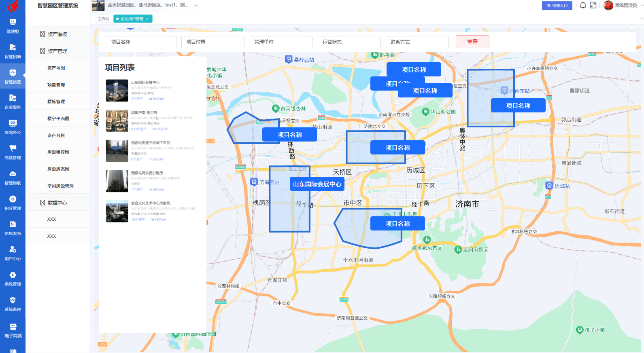Screen dimensions: 644x353
Task: Select 项目管理 in the side menu
Action: pyautogui.click(x=56, y=85)
